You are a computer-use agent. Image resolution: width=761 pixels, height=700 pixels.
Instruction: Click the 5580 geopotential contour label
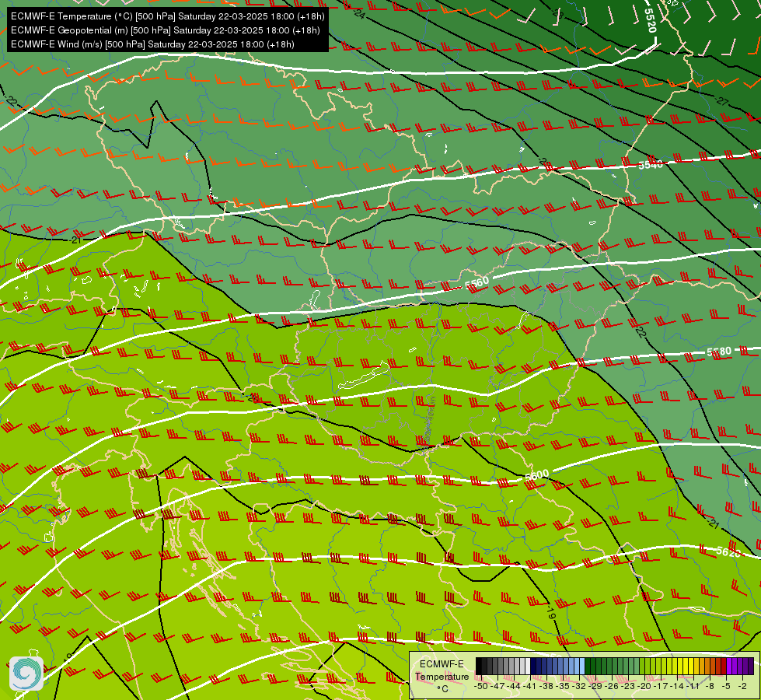click(x=719, y=352)
